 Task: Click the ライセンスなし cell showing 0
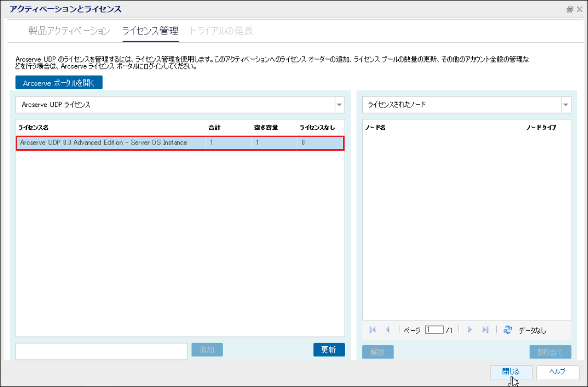click(321, 143)
